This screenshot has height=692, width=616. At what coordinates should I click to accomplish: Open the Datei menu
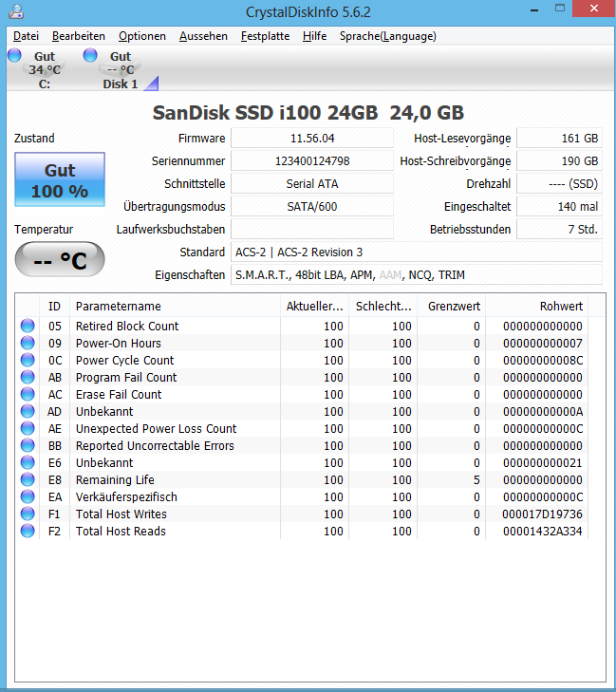pyautogui.click(x=26, y=36)
